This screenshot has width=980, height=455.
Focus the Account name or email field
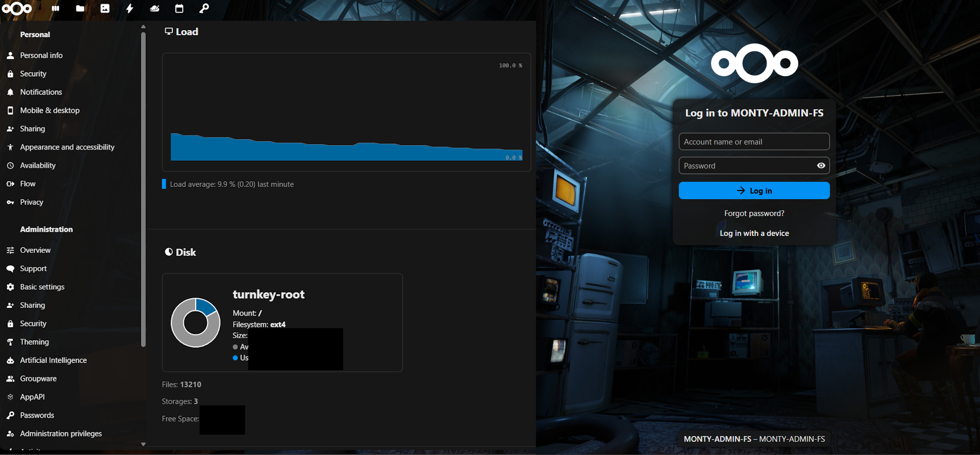pyautogui.click(x=754, y=142)
